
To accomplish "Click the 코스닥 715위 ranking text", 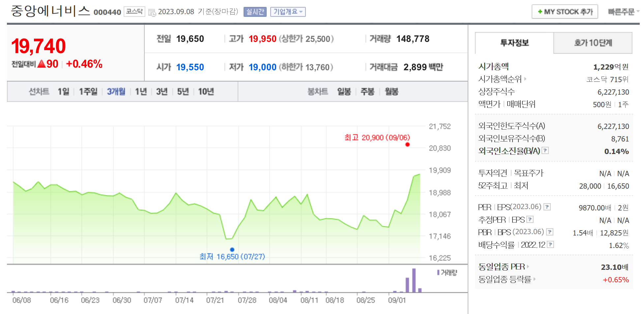I will [607, 79].
